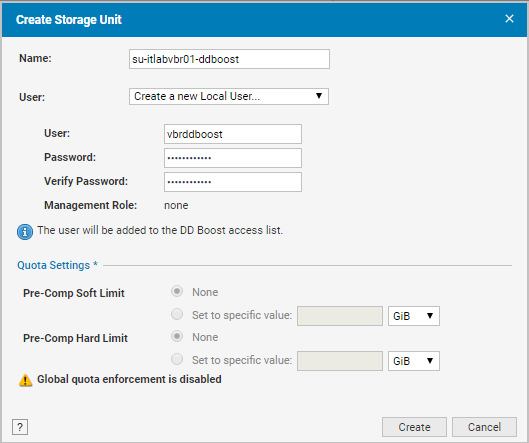The width and height of the screenshot is (529, 443).
Task: Click the blue information icon
Action: tap(25, 232)
